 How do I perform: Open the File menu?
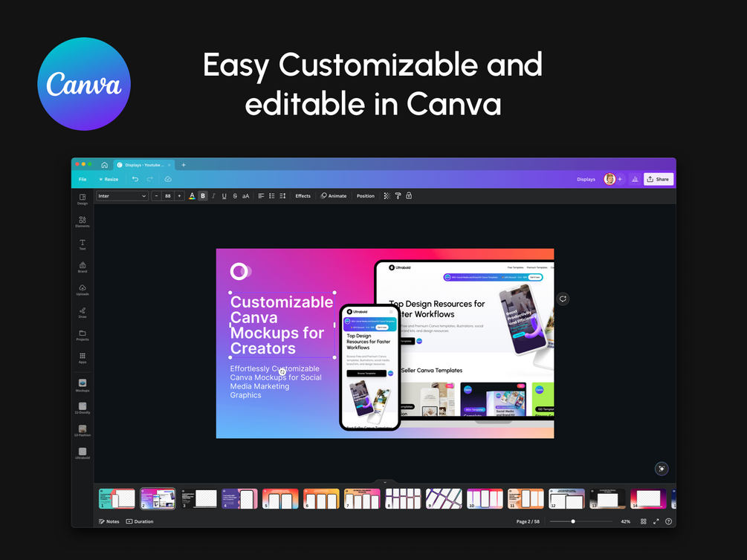tap(83, 180)
